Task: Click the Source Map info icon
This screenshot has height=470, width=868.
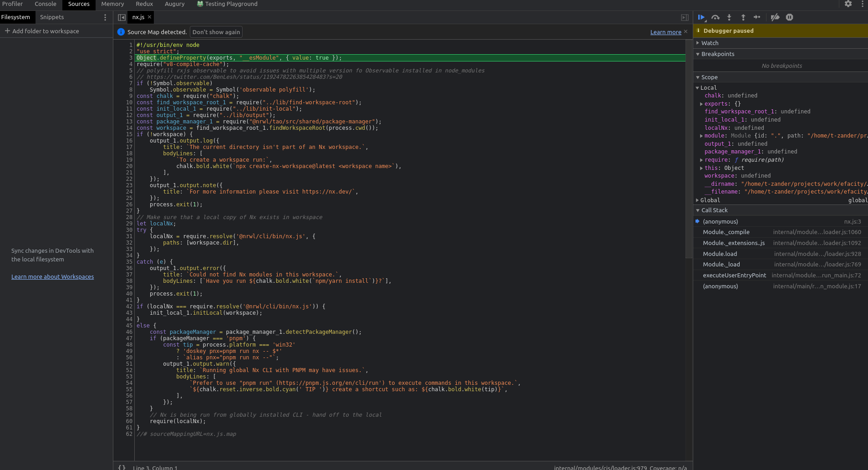Action: point(121,32)
